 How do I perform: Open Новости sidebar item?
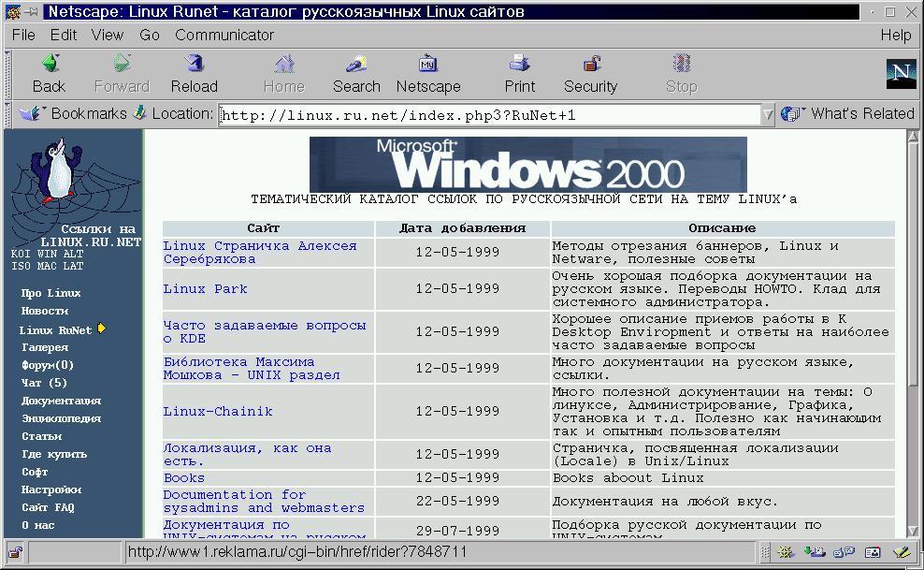pos(45,311)
